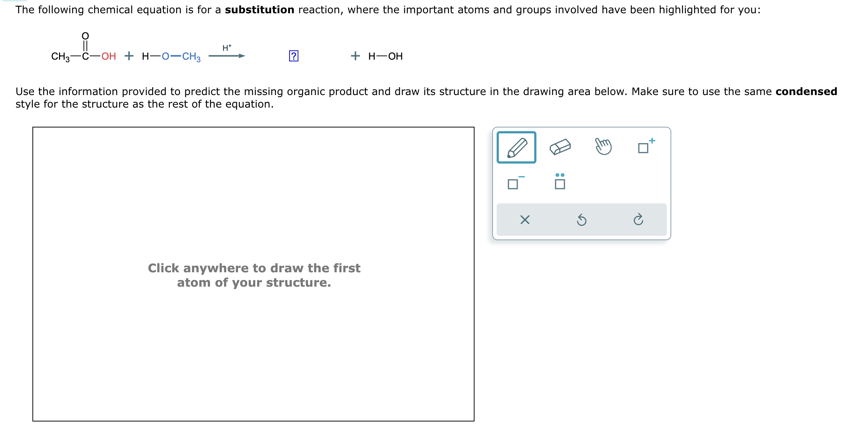Click the H-OH product in the equation
868x434 pixels.
(385, 56)
